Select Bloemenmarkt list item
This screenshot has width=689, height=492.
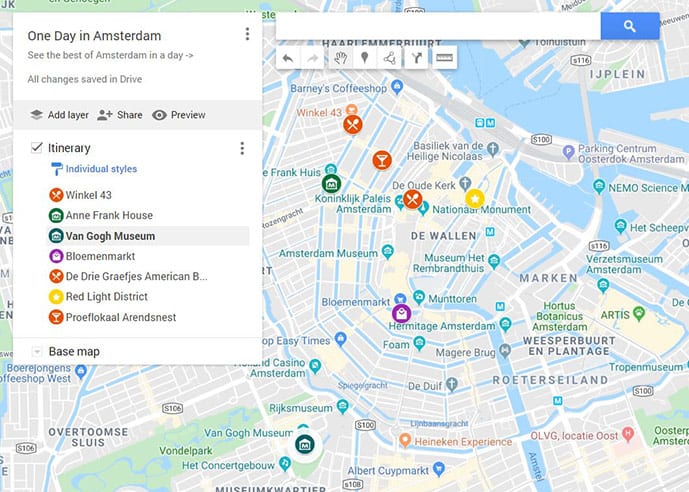[148, 256]
